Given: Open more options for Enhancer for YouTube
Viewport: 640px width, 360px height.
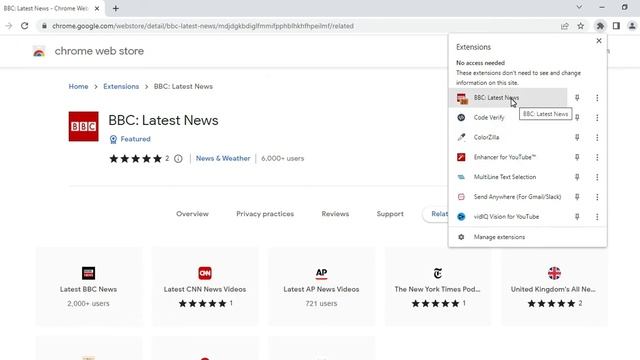Looking at the screenshot, I should coord(597,157).
